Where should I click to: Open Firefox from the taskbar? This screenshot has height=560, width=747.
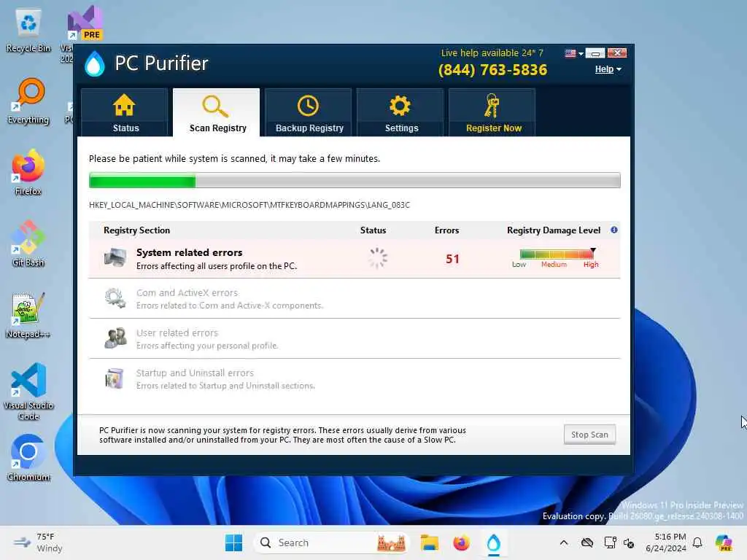pos(461,542)
